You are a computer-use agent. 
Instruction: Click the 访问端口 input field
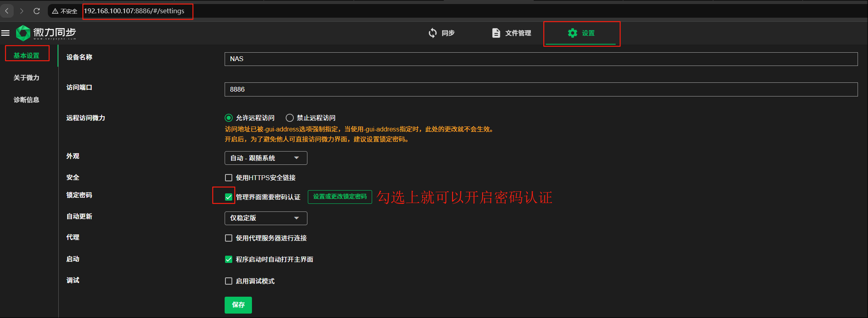(x=540, y=89)
